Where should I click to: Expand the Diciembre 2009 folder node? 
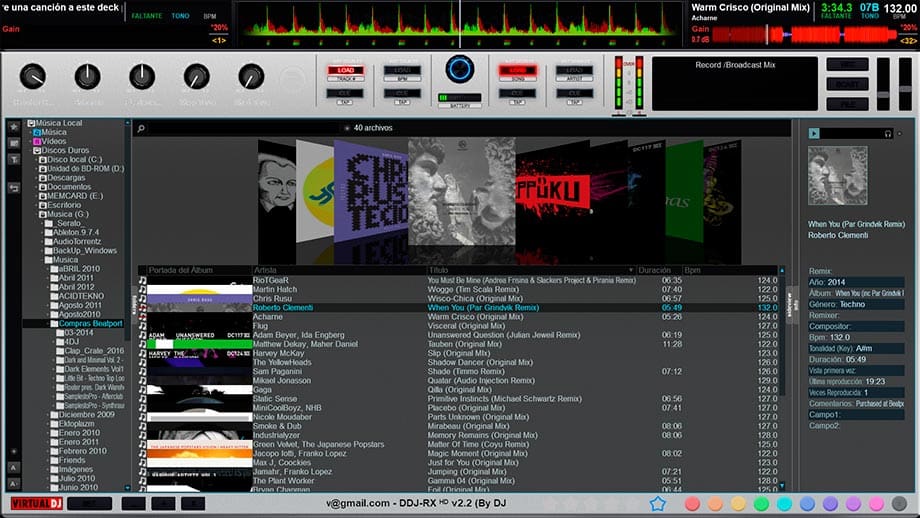(48, 415)
